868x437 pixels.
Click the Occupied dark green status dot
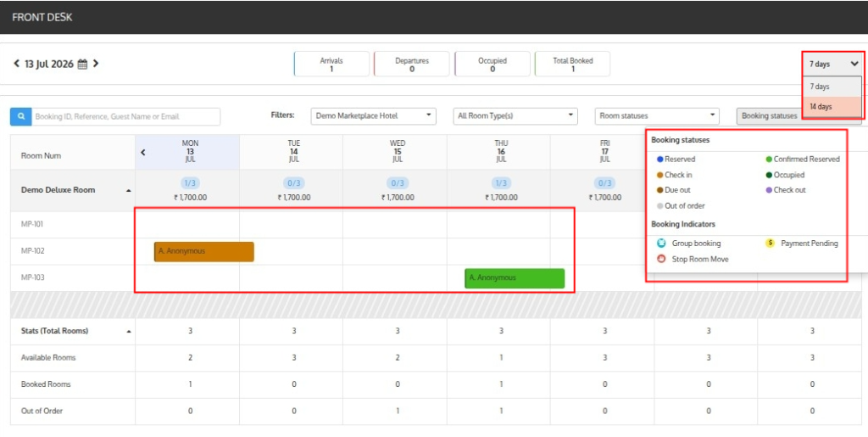point(769,175)
